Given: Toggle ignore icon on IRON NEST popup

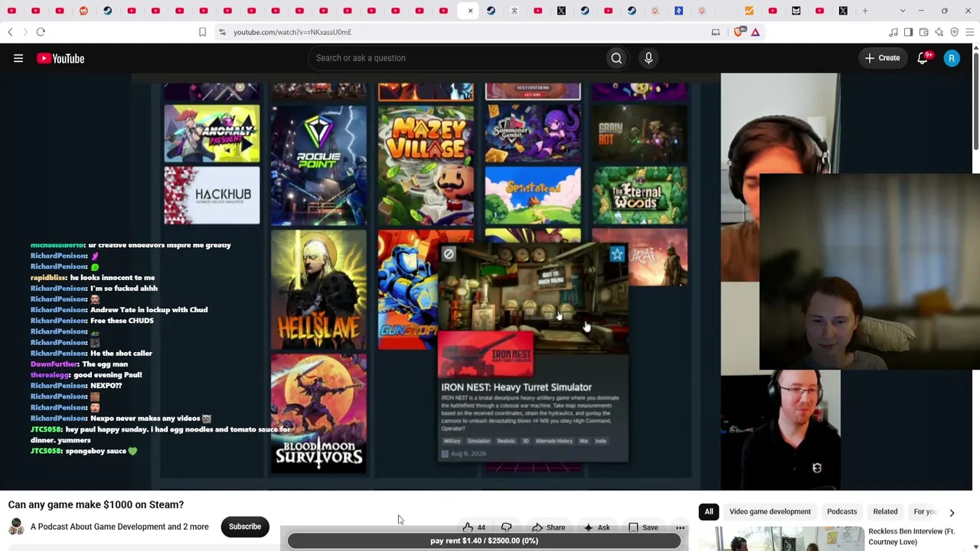Looking at the screenshot, I should pyautogui.click(x=449, y=254).
